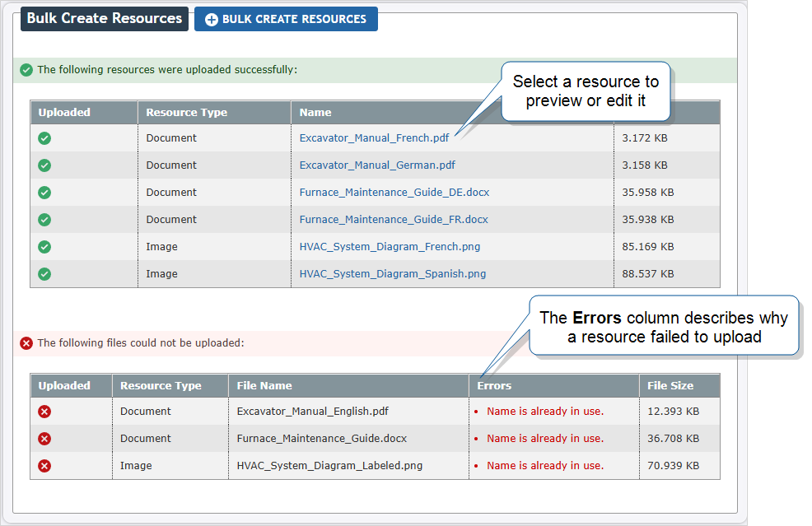The height and width of the screenshot is (526, 812).
Task: Click resources were uploaded successfully message
Action: pos(167,70)
